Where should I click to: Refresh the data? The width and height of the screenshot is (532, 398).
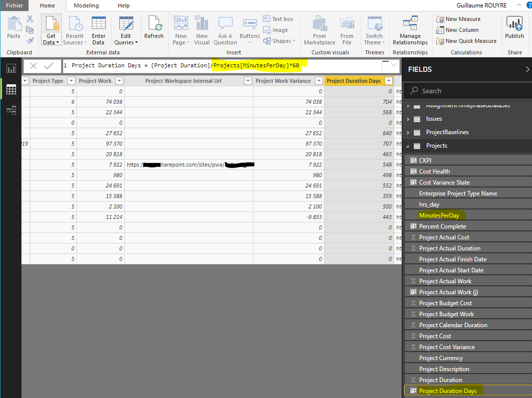coord(154,27)
